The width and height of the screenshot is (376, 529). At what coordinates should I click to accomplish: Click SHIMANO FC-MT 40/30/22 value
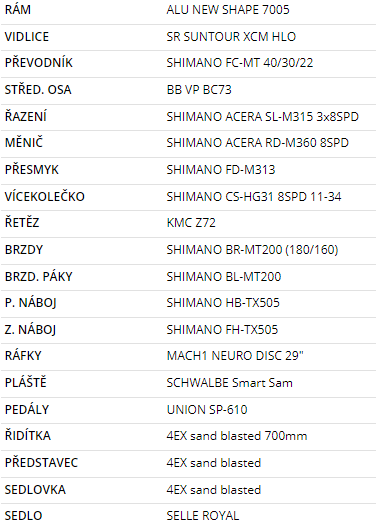pyautogui.click(x=240, y=63)
